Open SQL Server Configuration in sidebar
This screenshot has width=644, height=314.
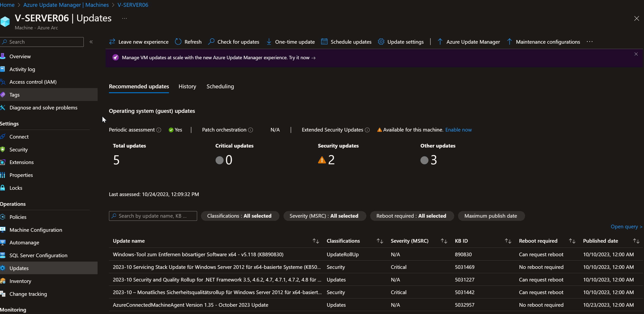[x=38, y=255]
